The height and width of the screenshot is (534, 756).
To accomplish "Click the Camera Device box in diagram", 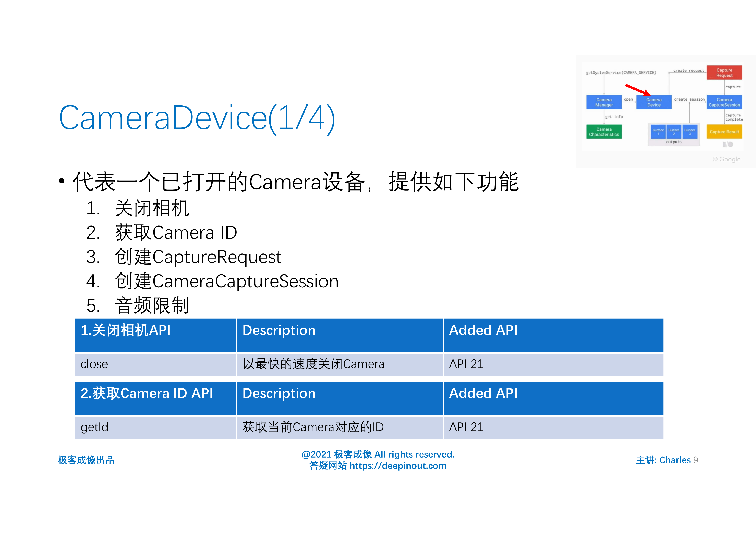I will tap(654, 102).
